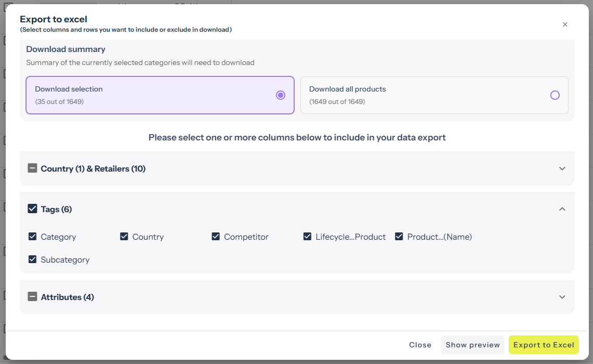Viewport: 593px width, 364px height.
Task: Uncheck the Category tag checkbox
Action: pos(33,237)
